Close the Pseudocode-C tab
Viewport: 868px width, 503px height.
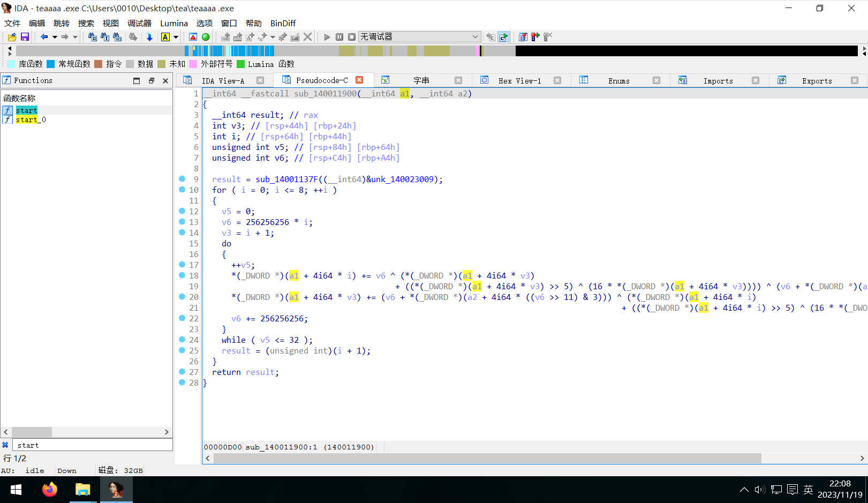tap(359, 80)
